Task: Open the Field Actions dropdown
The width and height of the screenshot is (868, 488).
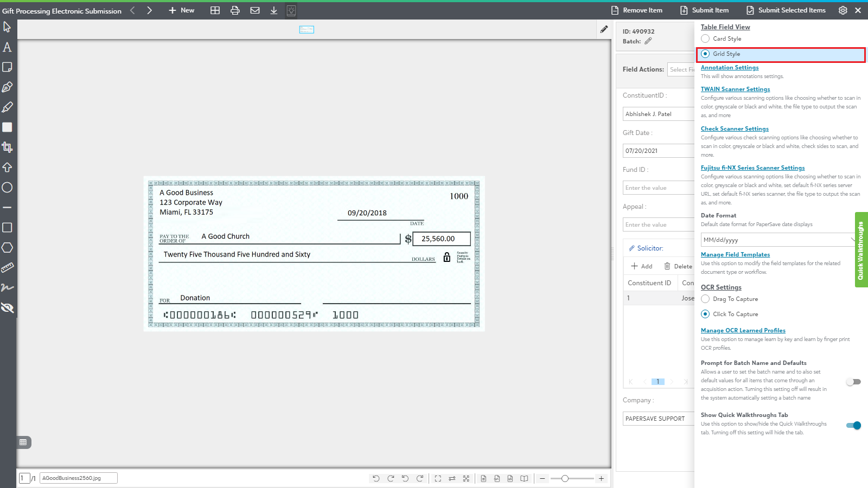Action: pyautogui.click(x=681, y=69)
